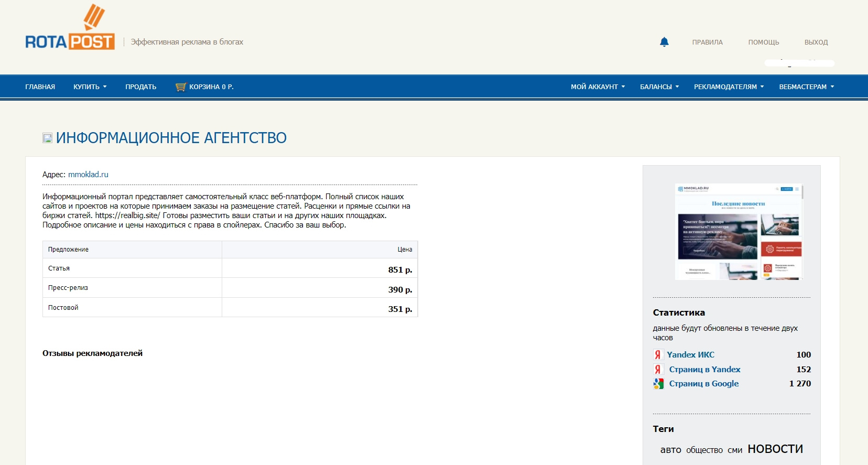Select the НОВОСТИ tag
868x465 pixels.
click(x=775, y=449)
